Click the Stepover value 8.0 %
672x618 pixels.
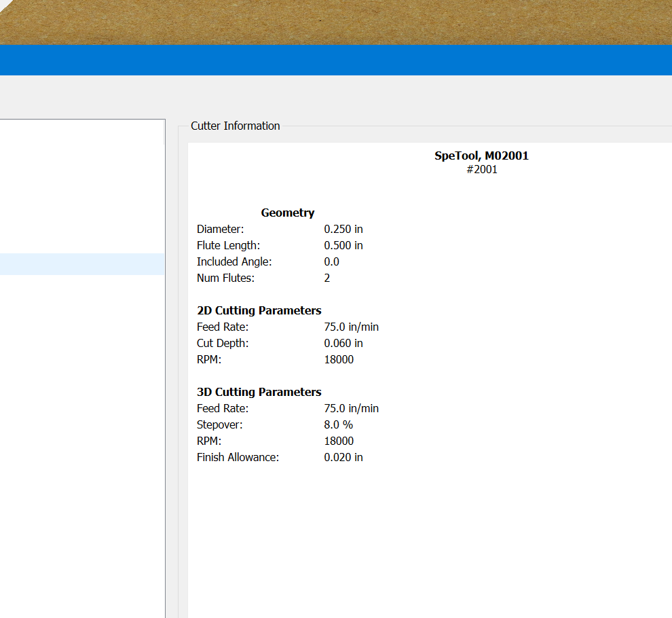[x=338, y=424]
